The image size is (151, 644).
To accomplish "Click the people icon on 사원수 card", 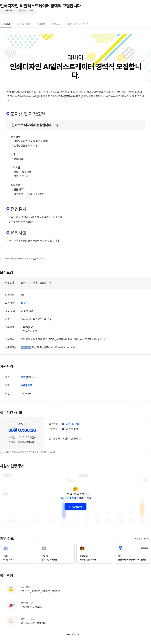I will pyautogui.click(x=6, y=548).
